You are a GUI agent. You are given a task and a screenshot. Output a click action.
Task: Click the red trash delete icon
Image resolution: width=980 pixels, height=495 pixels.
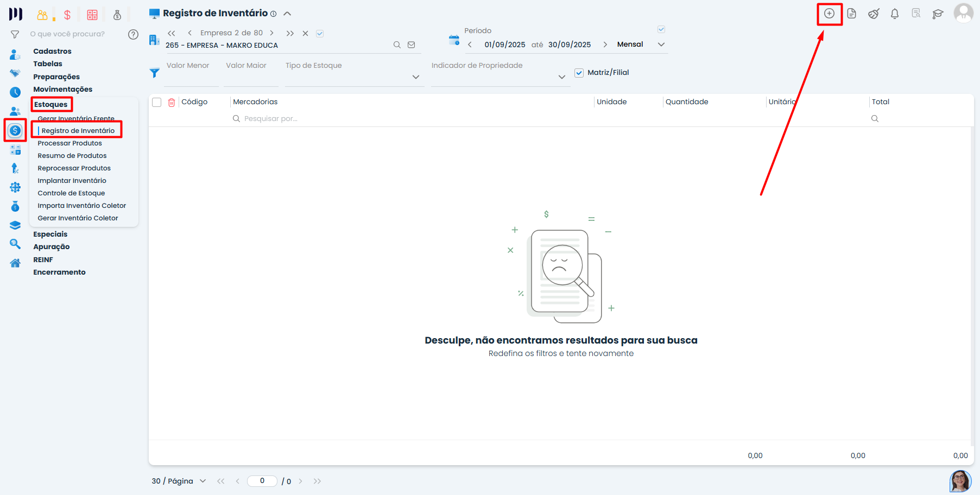[172, 102]
